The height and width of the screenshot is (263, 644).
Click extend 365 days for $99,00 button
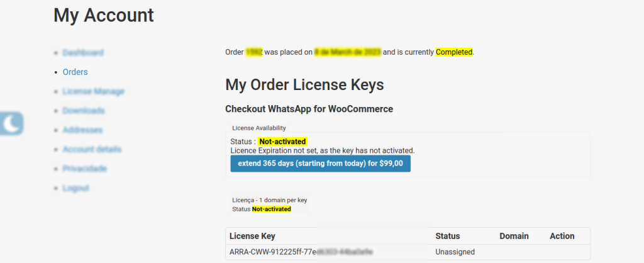coord(320,164)
